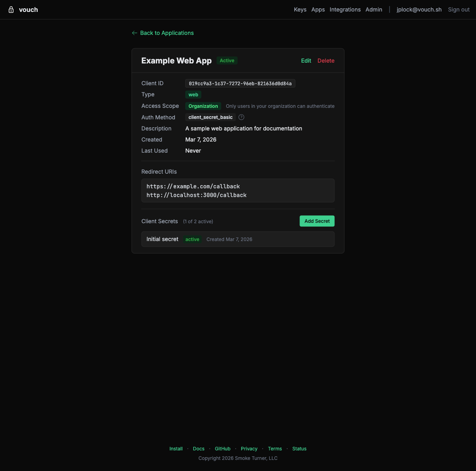Select the Client ID value field
This screenshot has width=476, height=471.
[240, 83]
